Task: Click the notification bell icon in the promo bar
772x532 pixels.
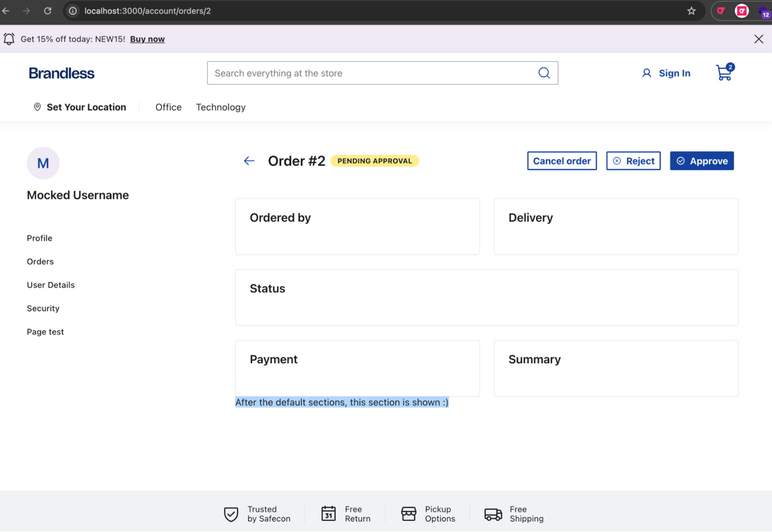Action: (9, 39)
